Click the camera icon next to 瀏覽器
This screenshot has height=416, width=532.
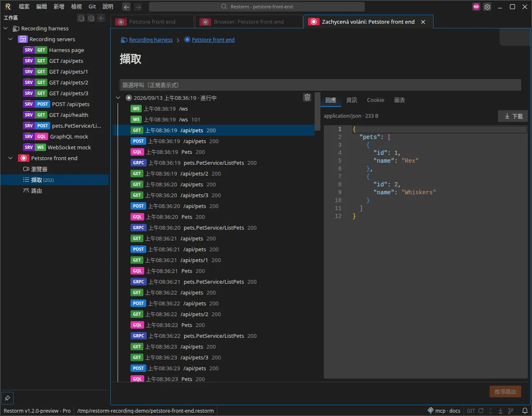point(26,169)
